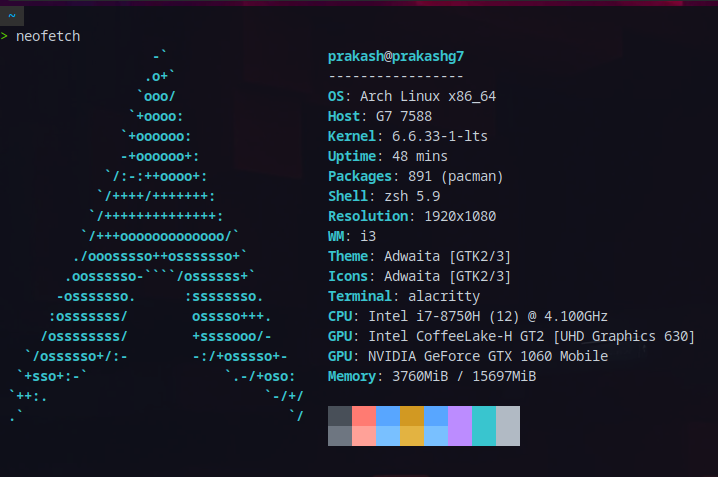Viewport: 718px width, 477px height.
Task: Select NVIDIA GeForce GTX 1060 Mobile
Action: [488, 357]
